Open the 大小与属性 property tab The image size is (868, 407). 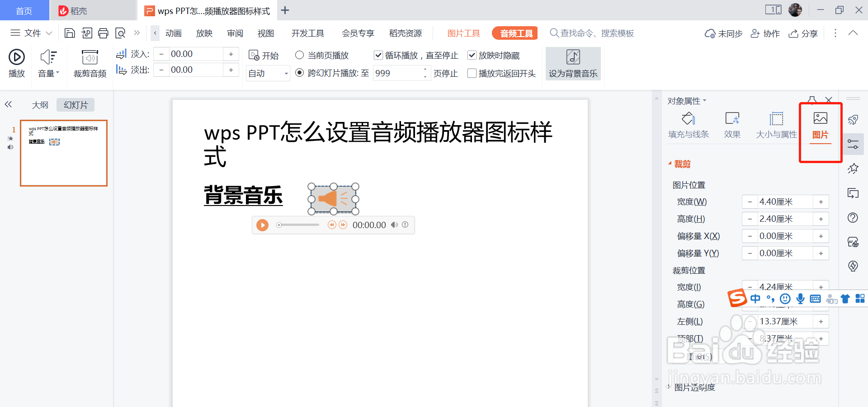[776, 125]
